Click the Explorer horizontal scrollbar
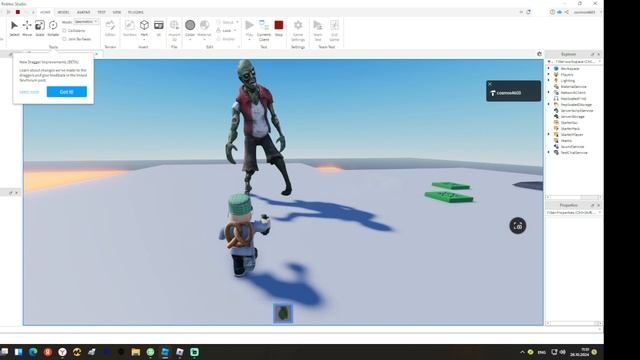The width and height of the screenshot is (640, 360). (x=573, y=197)
